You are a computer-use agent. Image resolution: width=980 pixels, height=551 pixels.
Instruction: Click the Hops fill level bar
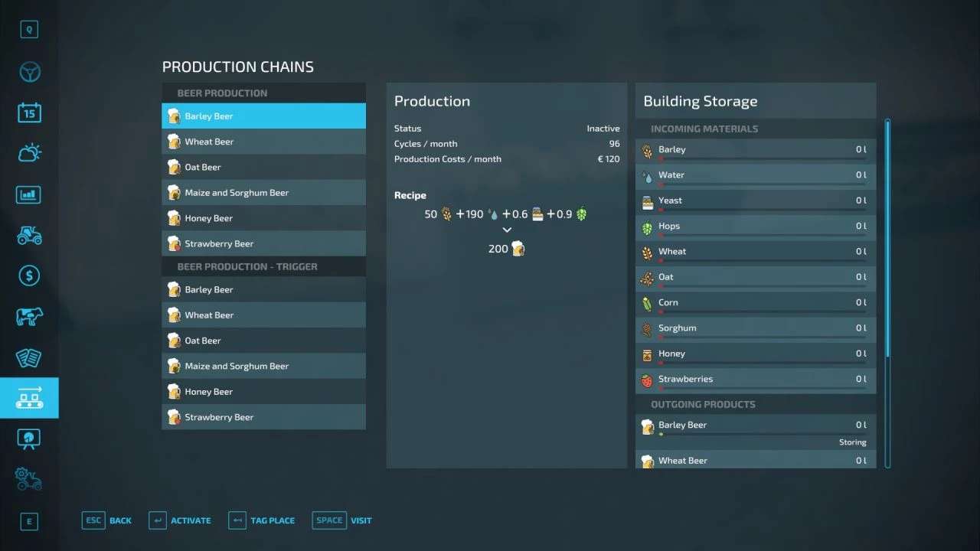click(x=762, y=236)
